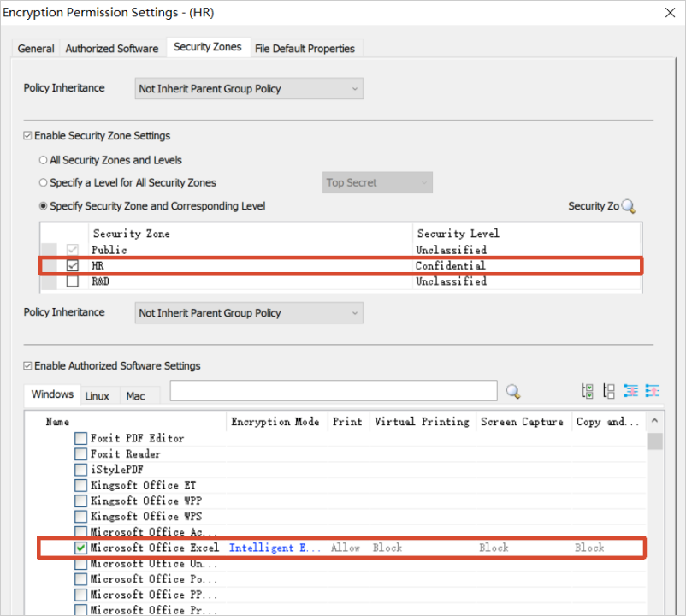
Task: Toggle Enable Authorized Software Settings checkbox
Action: tap(27, 366)
